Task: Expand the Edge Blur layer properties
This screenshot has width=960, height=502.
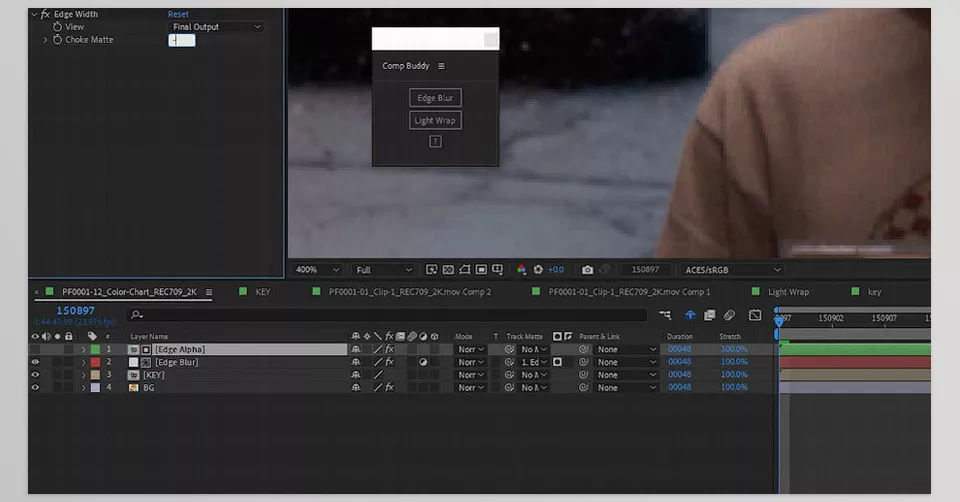Action: [84, 362]
